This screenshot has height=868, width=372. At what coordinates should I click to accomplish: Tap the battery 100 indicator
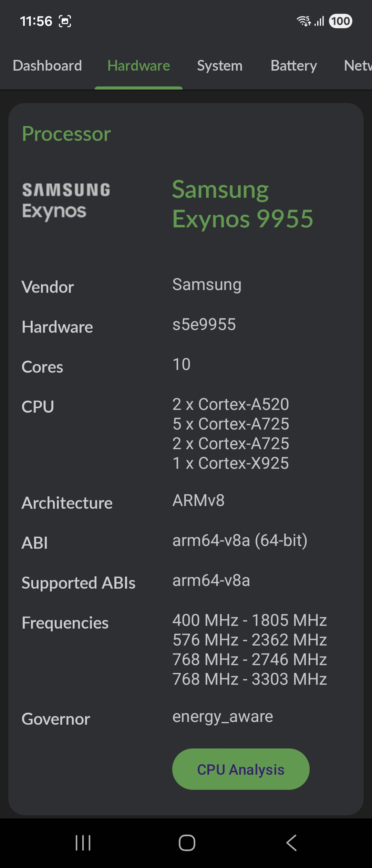point(341,21)
